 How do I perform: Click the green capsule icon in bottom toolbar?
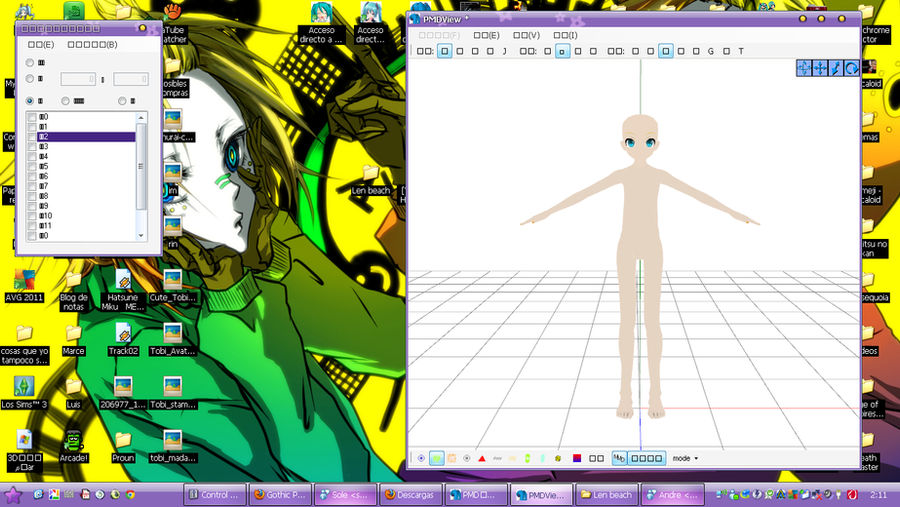[527, 458]
